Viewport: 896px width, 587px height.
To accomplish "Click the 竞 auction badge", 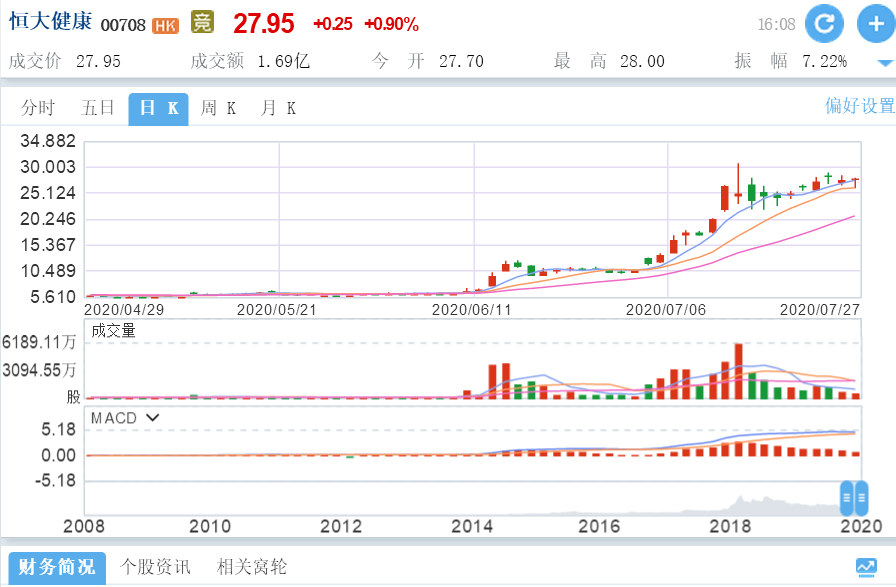I will click(x=202, y=22).
